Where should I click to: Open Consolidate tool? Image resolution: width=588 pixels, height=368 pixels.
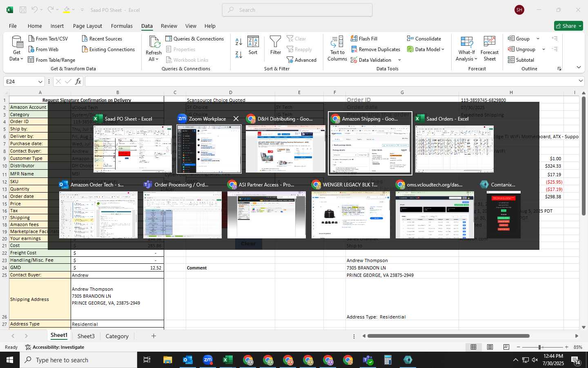(x=424, y=39)
